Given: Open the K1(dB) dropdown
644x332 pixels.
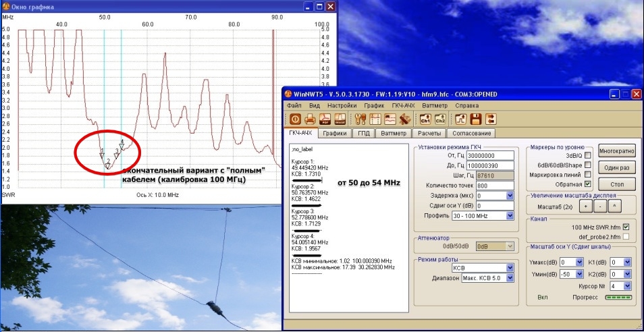Looking at the screenshot, I should tap(628, 262).
